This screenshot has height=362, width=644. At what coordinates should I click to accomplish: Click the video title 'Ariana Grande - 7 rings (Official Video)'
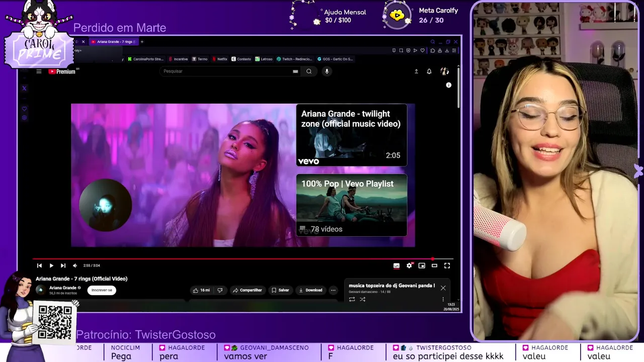pos(82,279)
